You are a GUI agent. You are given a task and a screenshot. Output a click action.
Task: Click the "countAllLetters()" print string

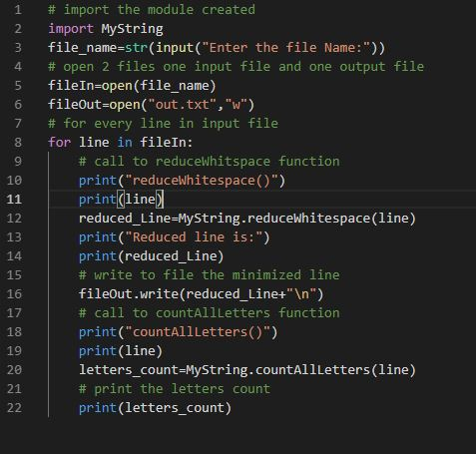point(198,332)
